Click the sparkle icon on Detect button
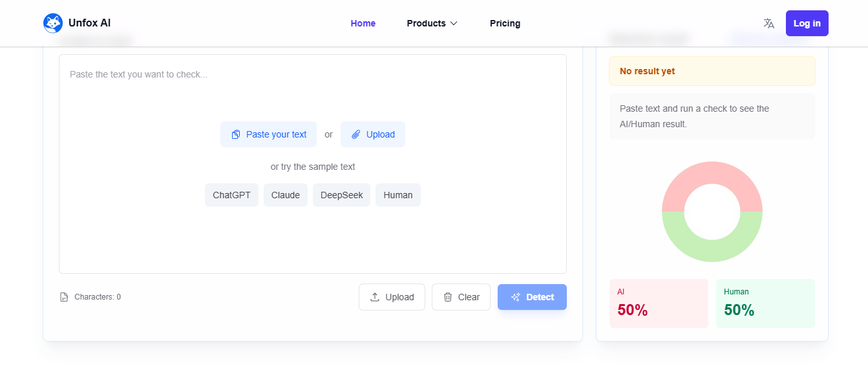Image resolution: width=868 pixels, height=390 pixels. point(516,297)
